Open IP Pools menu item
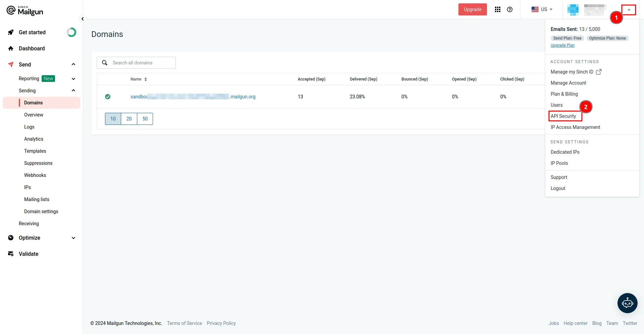 click(x=559, y=163)
